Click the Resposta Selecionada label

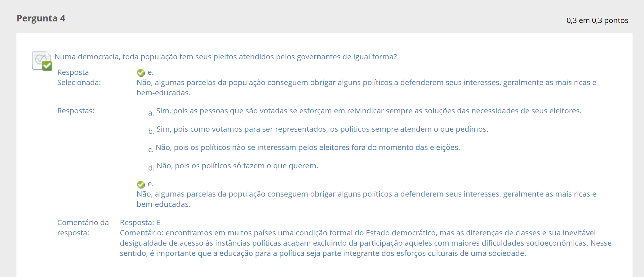tap(79, 77)
